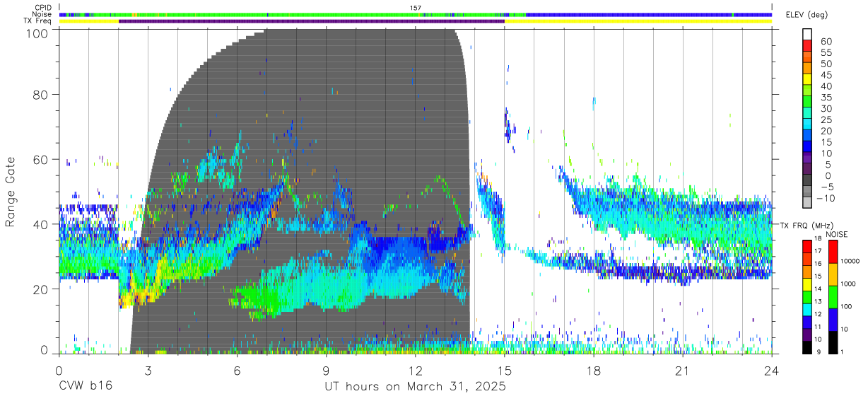Image resolution: width=868 pixels, height=401 pixels.
Task: Select the red top swatch of TX FRQ bar
Action: [808, 246]
